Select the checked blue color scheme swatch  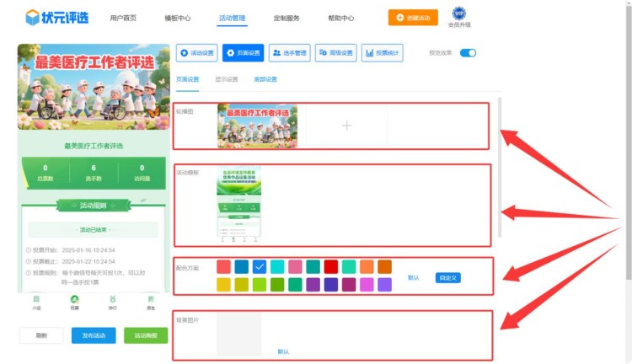260,266
